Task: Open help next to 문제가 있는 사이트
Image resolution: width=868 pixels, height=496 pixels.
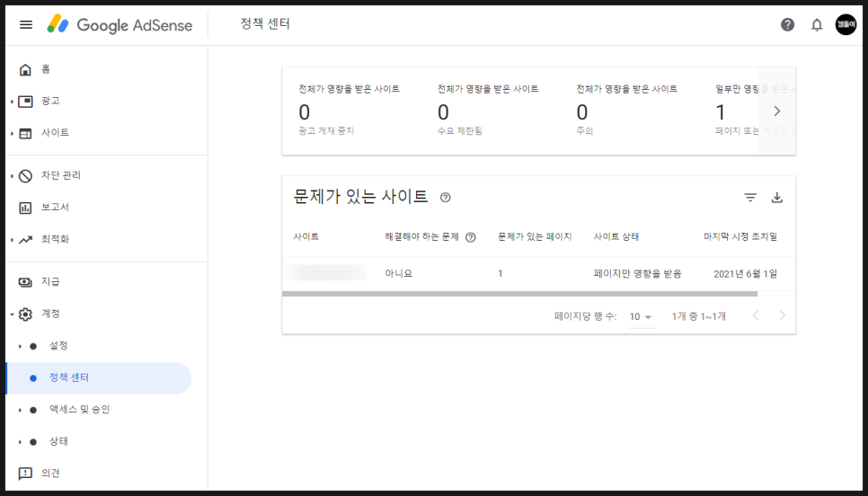Action: (x=445, y=197)
